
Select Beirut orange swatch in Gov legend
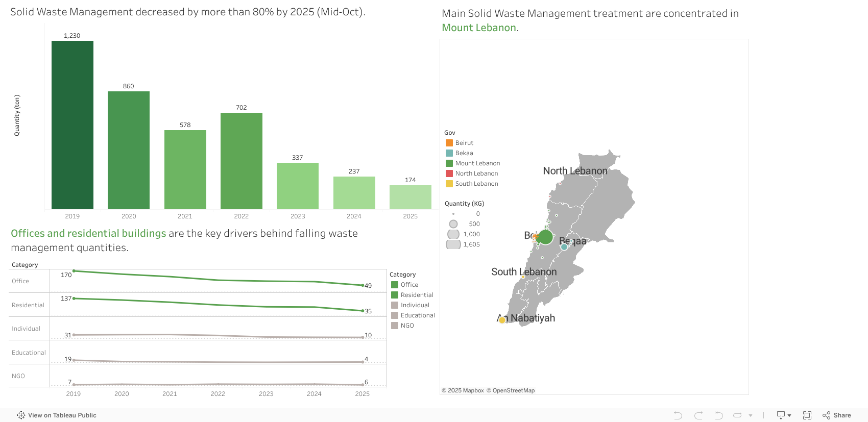(x=449, y=143)
